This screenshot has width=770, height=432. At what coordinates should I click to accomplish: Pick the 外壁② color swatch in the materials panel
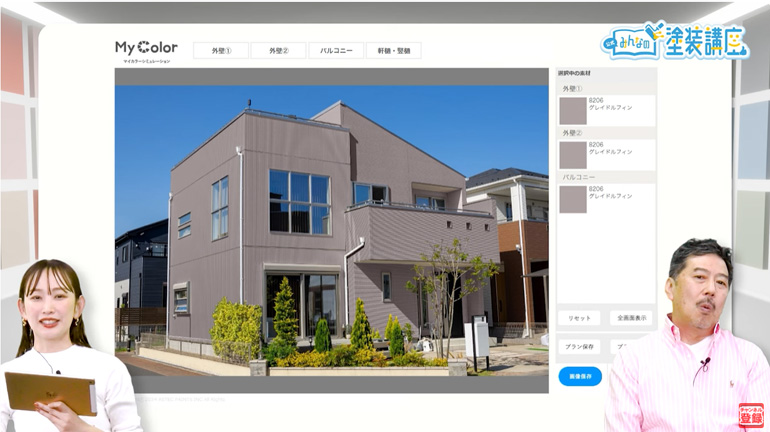click(x=573, y=155)
